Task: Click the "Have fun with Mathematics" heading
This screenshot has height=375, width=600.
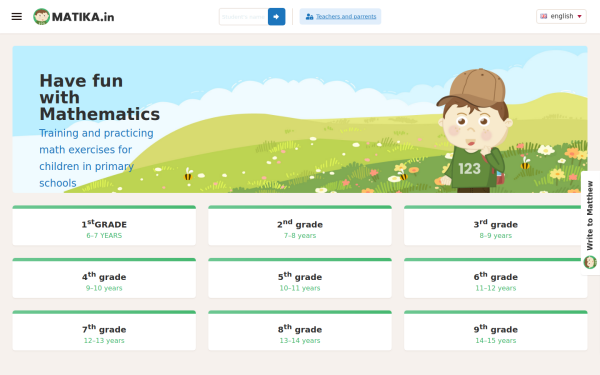Action: coord(99,97)
